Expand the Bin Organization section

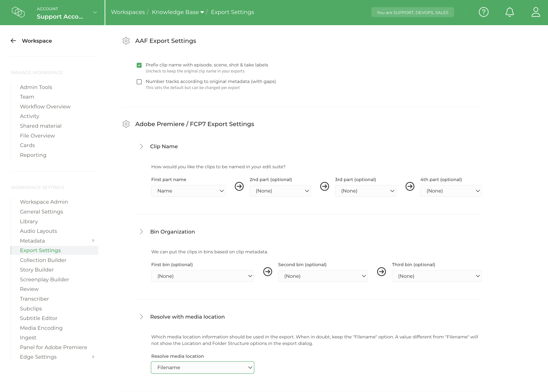[x=142, y=231]
